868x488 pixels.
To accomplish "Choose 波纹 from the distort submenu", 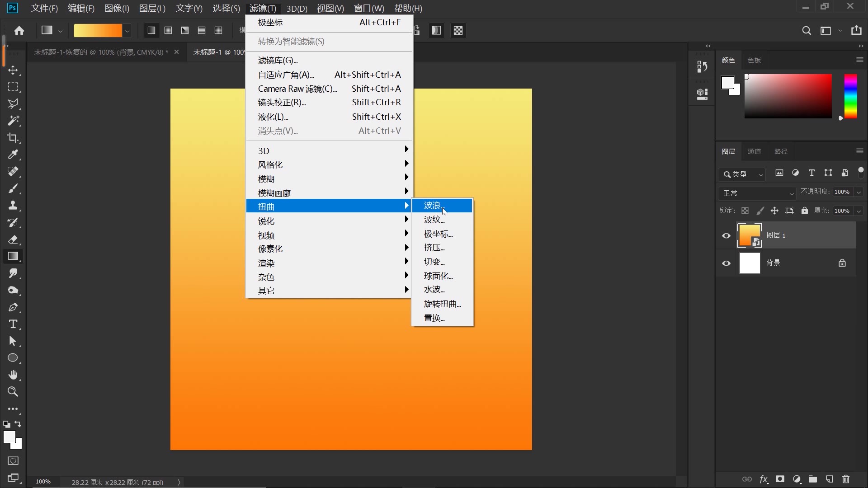I will coord(434,220).
